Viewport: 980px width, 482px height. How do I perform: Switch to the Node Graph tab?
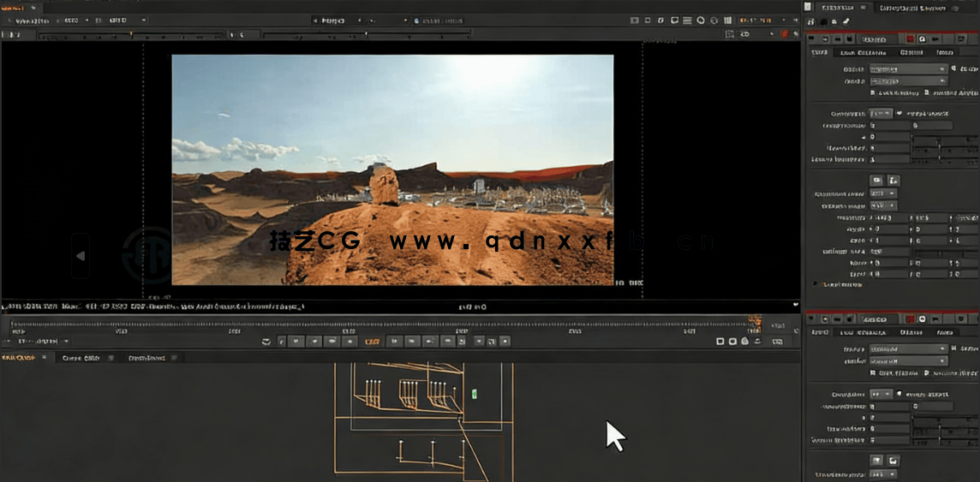tap(19, 358)
